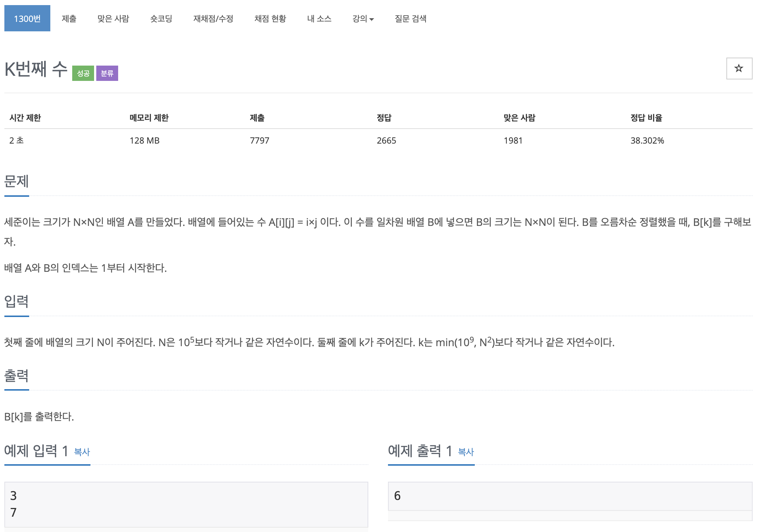Open the 질문 검색 tab
Screen dimensions: 757x532
coord(411,19)
